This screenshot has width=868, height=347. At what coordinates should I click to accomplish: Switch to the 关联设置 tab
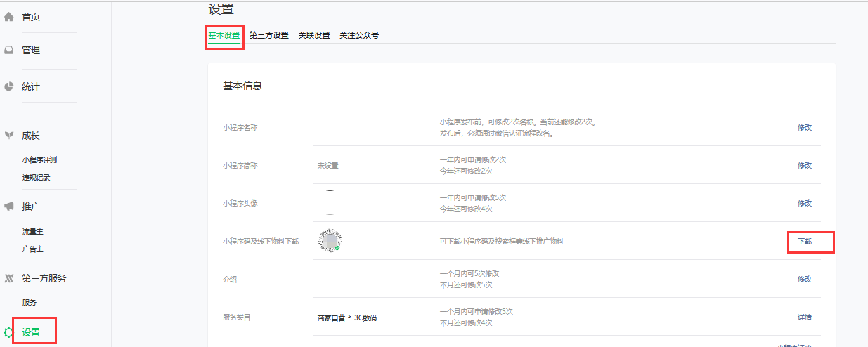pyautogui.click(x=314, y=35)
